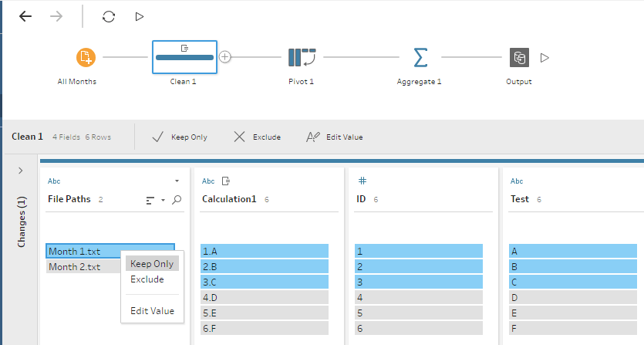
Task: Expand the Changes side pane
Action: tap(20, 171)
